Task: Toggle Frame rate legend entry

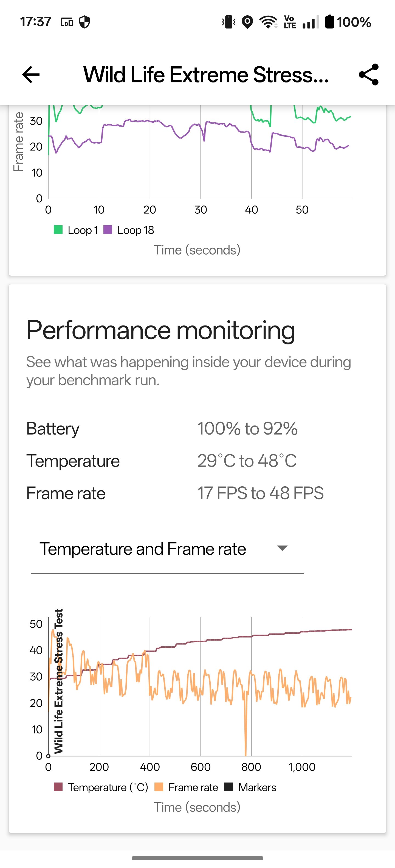Action: point(186,787)
